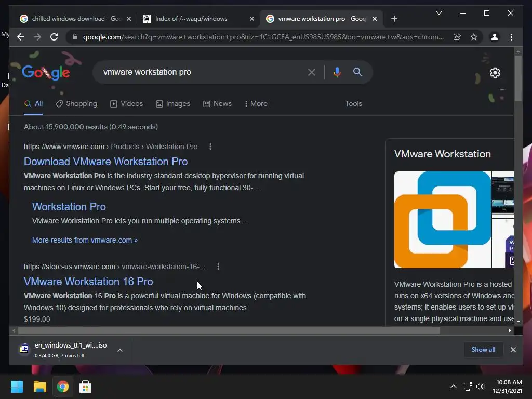Open the Workstation Pro sub-link
532x399 pixels.
click(x=69, y=207)
